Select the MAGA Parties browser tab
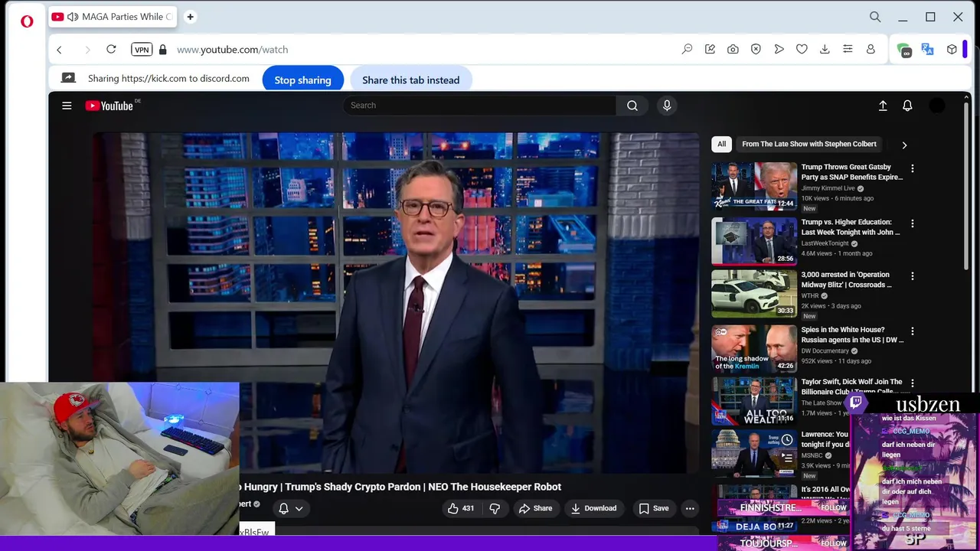The height and width of the screenshot is (551, 980). pos(111,17)
